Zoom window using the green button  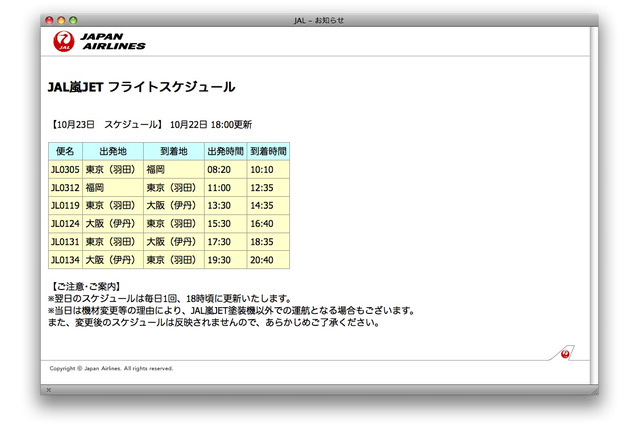pyautogui.click(x=73, y=20)
